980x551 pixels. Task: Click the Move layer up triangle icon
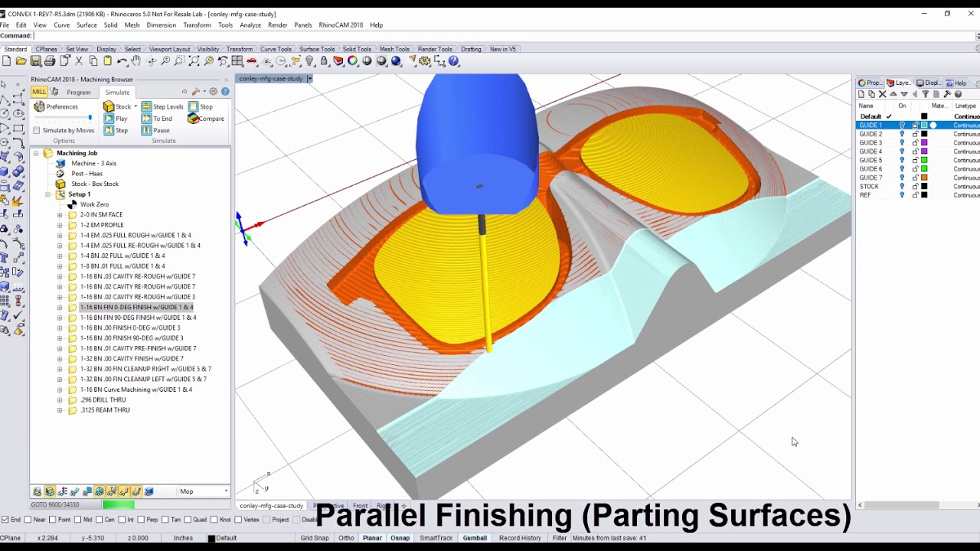tap(893, 94)
